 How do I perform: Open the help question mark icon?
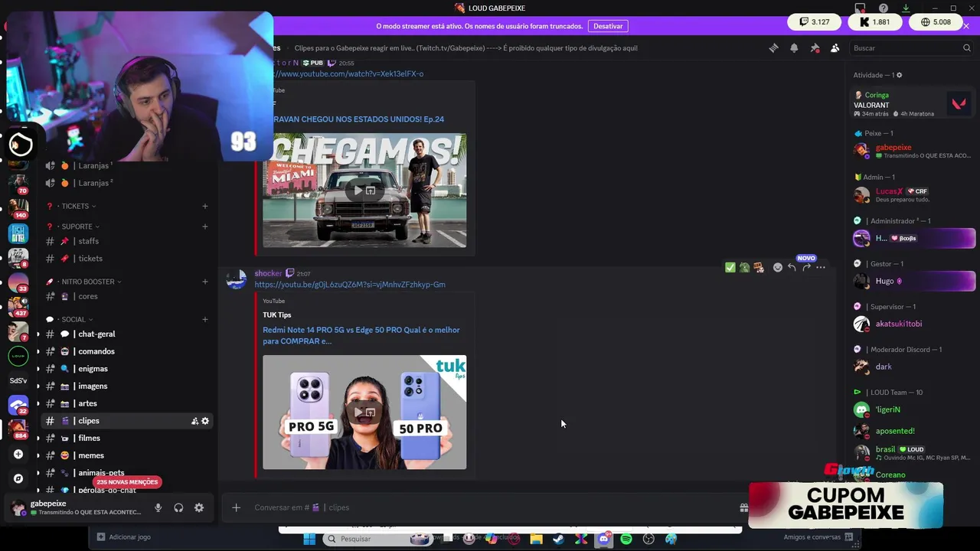tap(883, 8)
